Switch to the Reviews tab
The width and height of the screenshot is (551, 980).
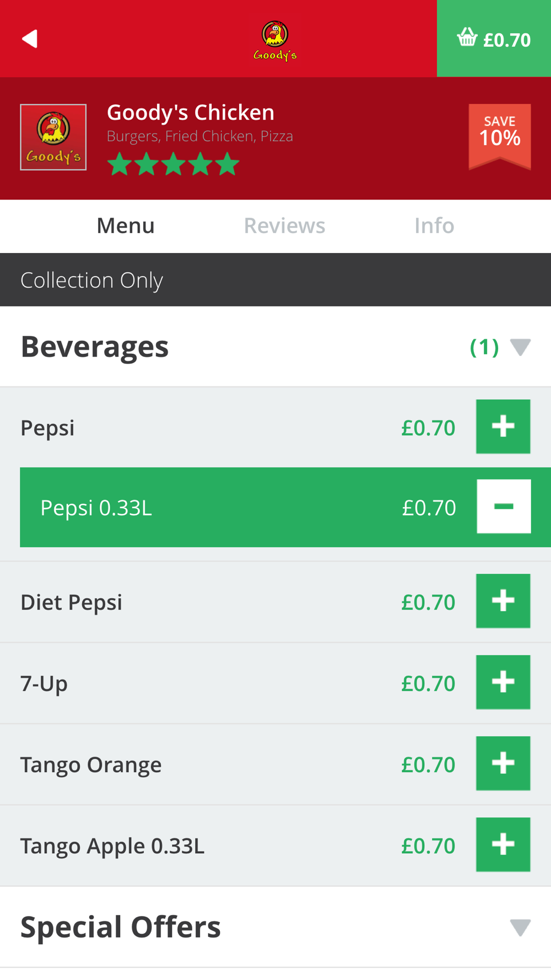(284, 226)
